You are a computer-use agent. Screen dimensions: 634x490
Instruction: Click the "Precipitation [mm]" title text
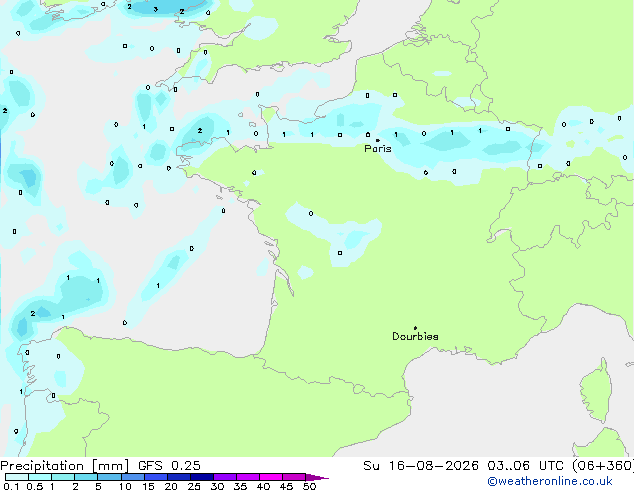coord(65,466)
